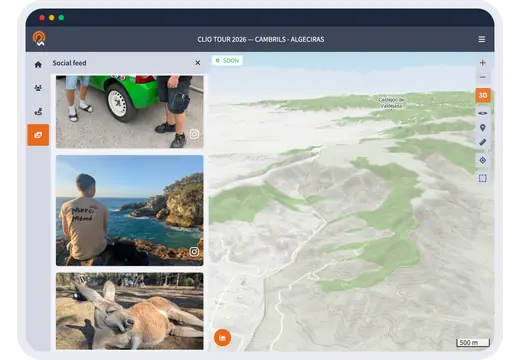Open the kangaroo photo post
520x360 pixels.
click(130, 311)
